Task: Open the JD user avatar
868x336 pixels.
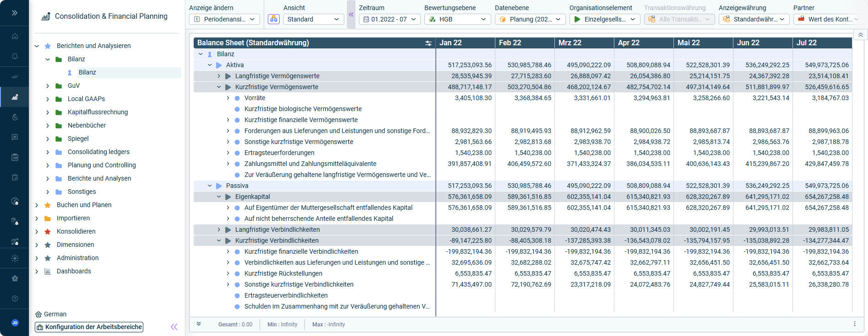Action: 15,323
